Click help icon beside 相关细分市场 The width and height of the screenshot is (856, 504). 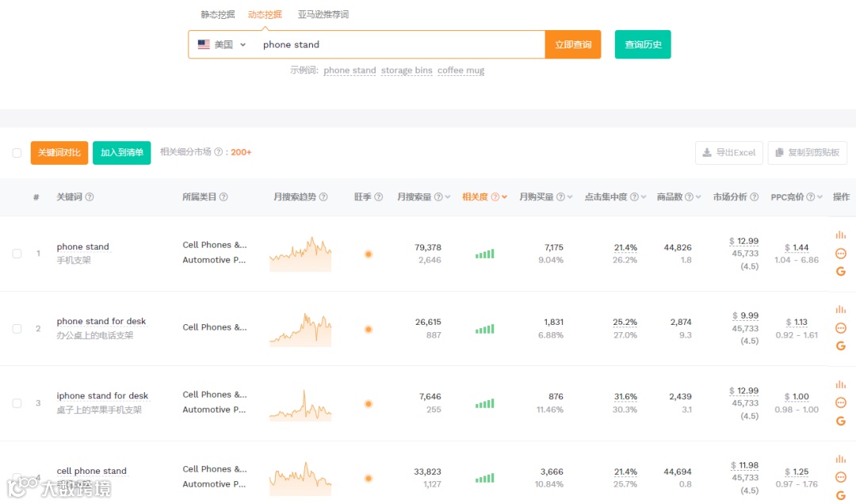coord(219,152)
